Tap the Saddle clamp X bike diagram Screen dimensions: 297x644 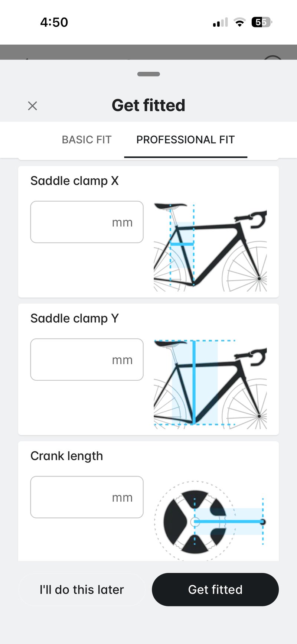[x=210, y=247]
